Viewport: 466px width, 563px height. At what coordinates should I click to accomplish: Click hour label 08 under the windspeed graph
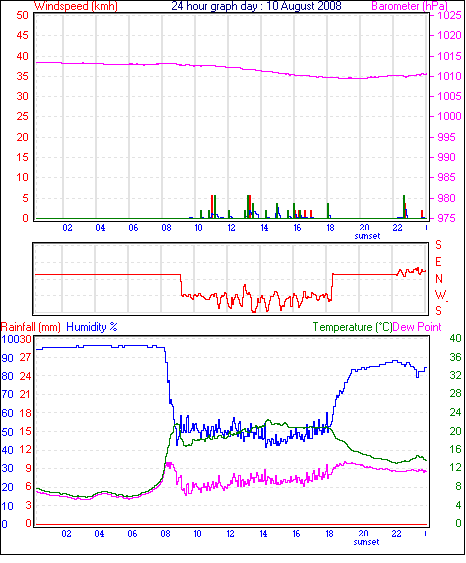pos(166,228)
